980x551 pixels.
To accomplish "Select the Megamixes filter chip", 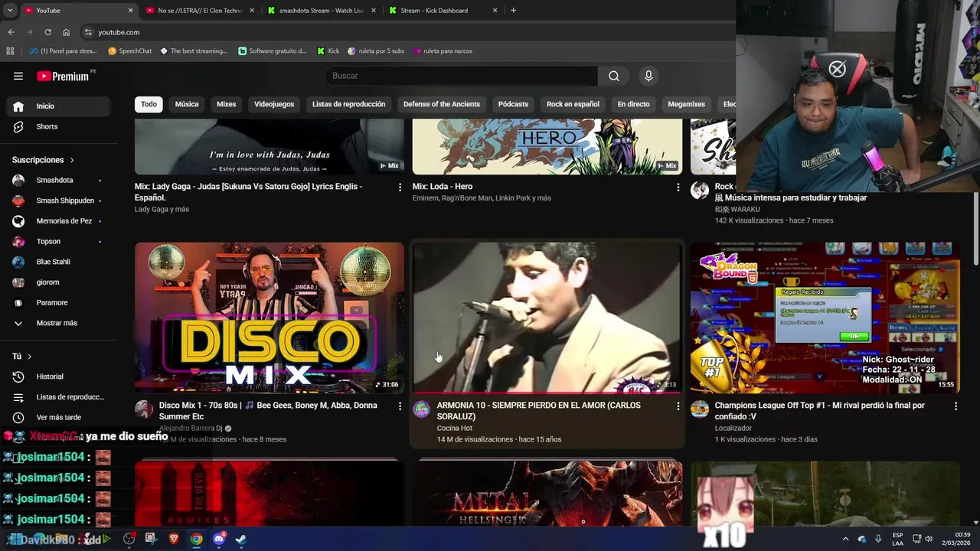I will pyautogui.click(x=686, y=104).
